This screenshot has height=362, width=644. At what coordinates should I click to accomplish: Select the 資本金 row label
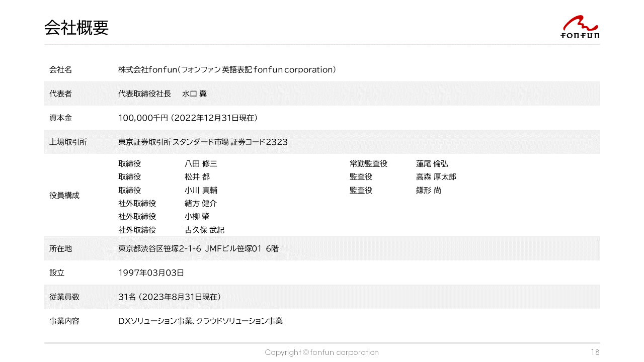pos(60,118)
